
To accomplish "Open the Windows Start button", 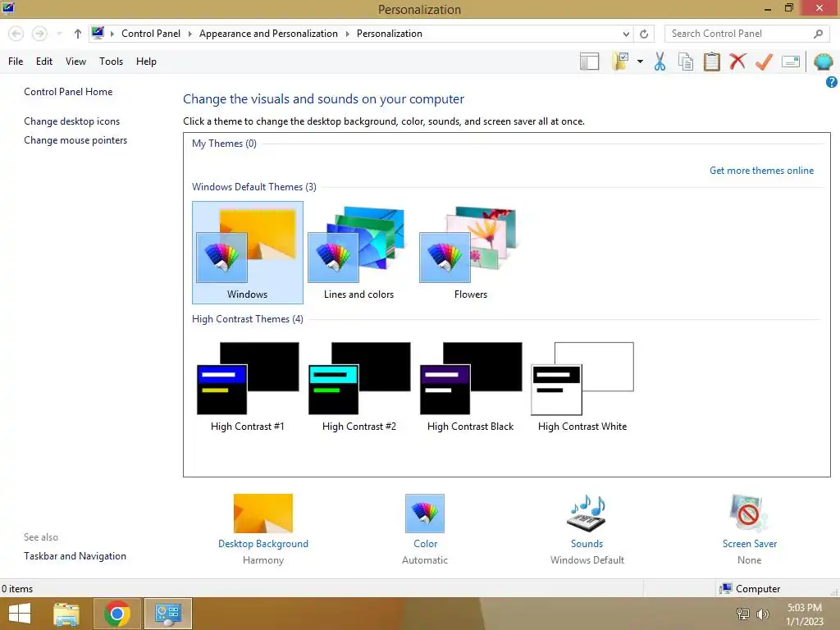I will pyautogui.click(x=20, y=614).
